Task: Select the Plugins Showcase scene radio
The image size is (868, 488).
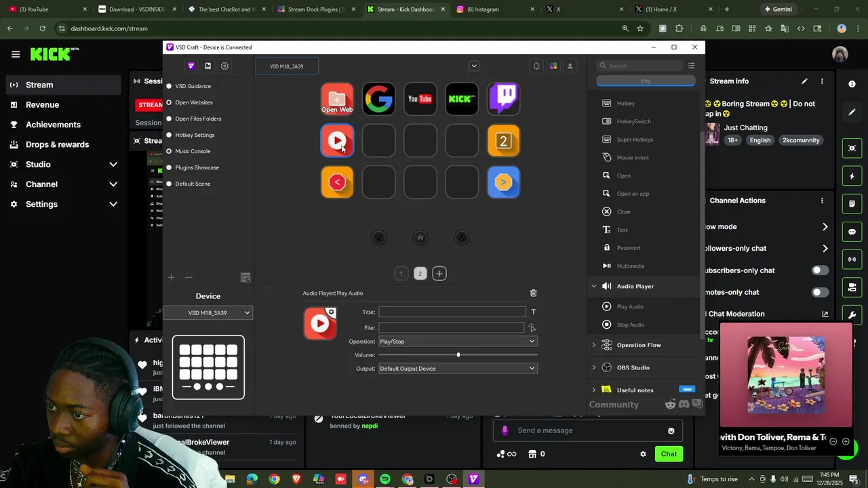Action: point(169,167)
